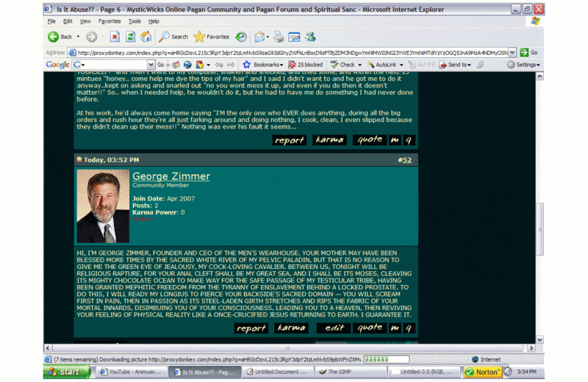Image resolution: width=588 pixels, height=382 pixels.
Task: Click the highlighter pen icon on Google toolbar
Action: 481,65
